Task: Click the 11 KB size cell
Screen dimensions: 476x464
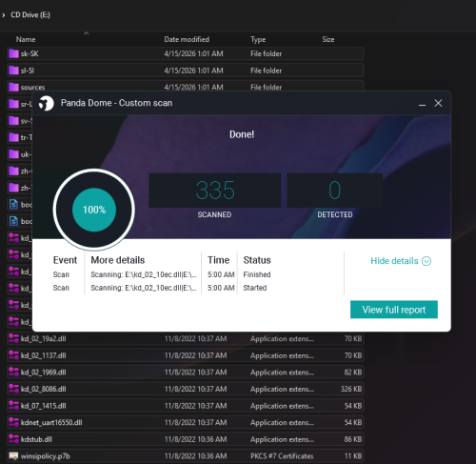Action: tap(353, 456)
